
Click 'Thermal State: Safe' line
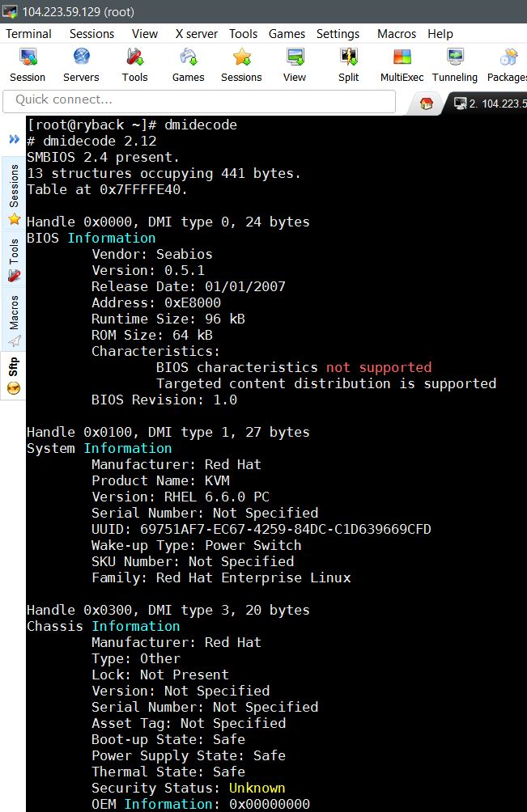tap(168, 772)
